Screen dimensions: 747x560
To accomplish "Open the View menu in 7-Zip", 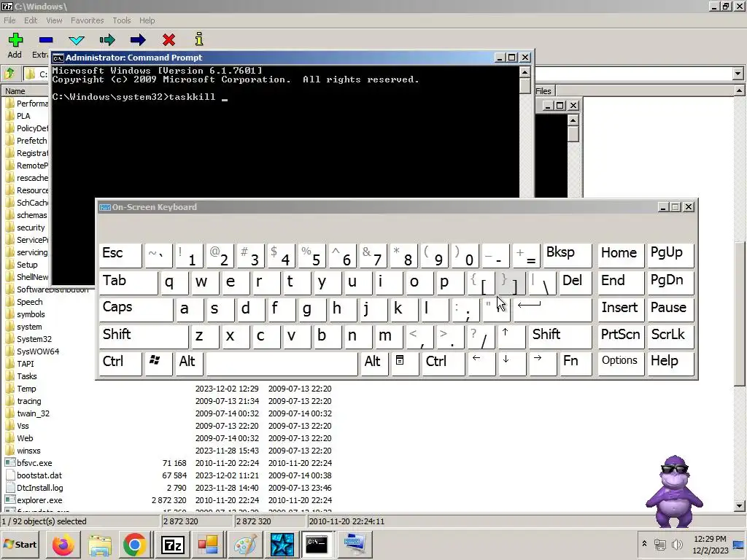I will [54, 20].
